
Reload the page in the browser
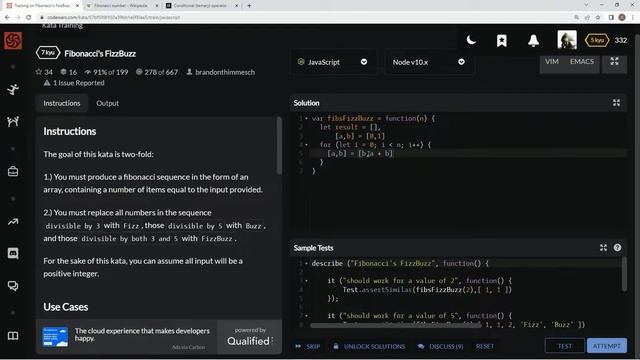pos(29,17)
